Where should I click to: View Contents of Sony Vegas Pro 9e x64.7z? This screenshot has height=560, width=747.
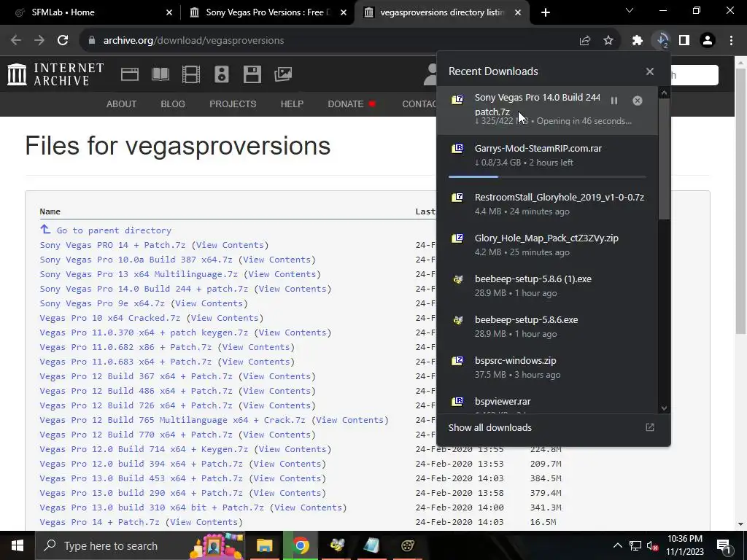click(x=209, y=303)
